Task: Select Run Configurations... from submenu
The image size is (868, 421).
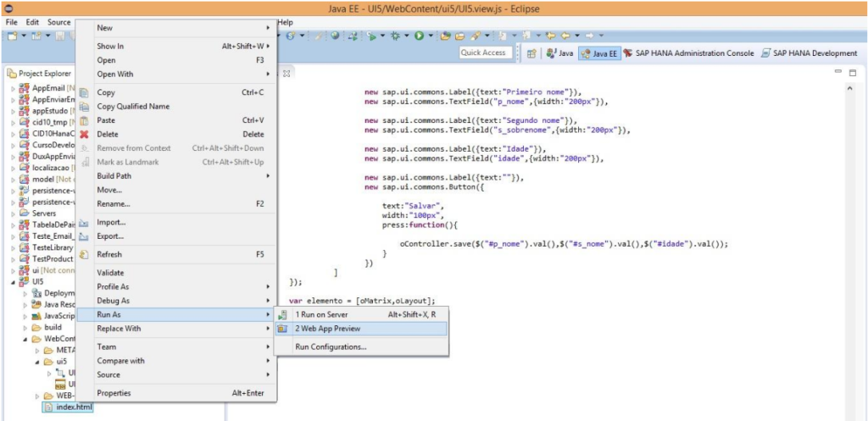Action: click(x=331, y=346)
